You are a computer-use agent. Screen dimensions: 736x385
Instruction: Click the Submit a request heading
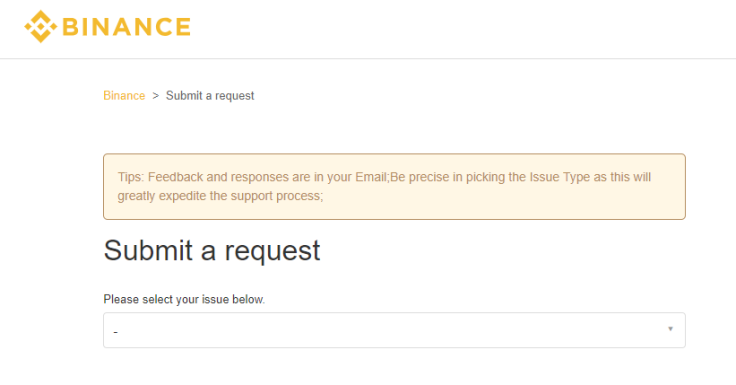[x=212, y=250]
